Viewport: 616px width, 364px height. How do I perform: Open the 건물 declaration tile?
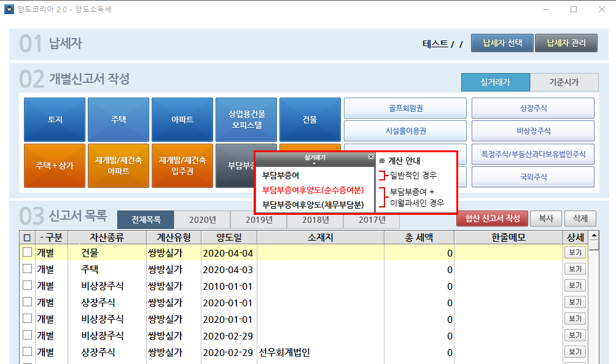click(x=310, y=119)
